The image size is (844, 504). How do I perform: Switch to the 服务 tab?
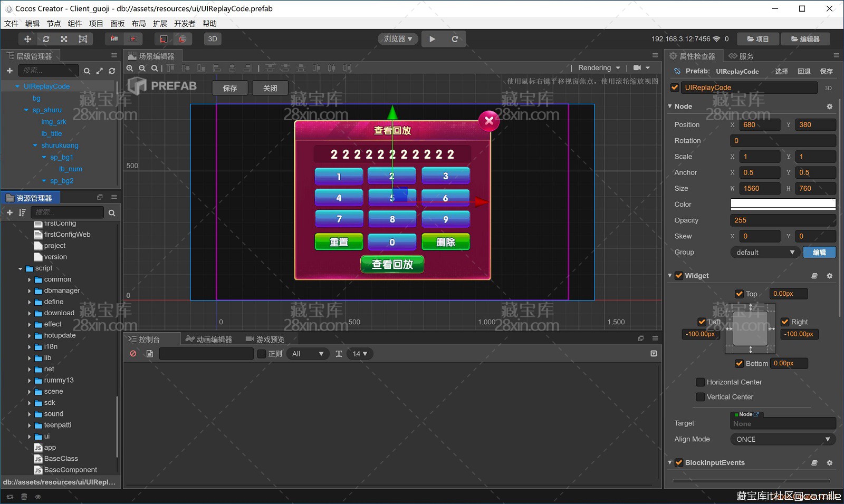tap(741, 56)
